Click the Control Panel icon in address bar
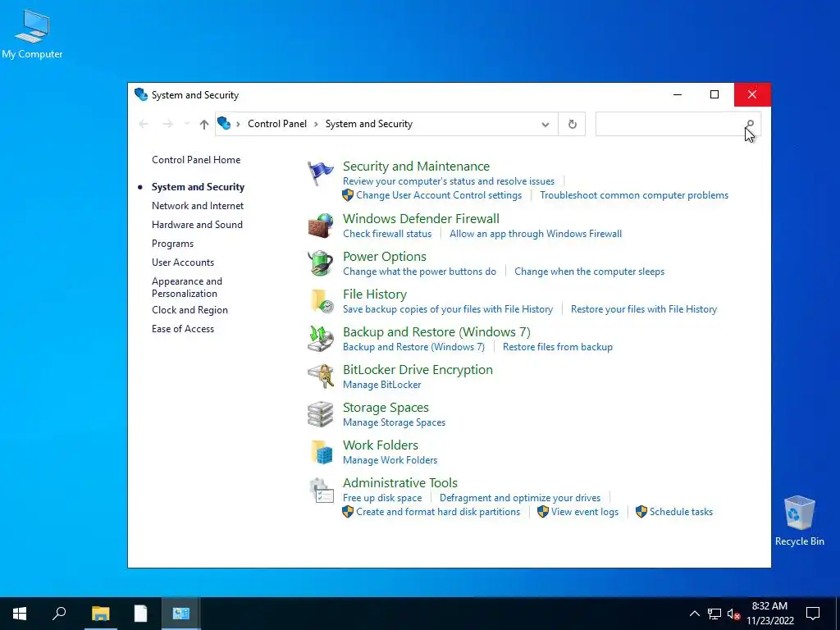The image size is (840, 630). [x=224, y=124]
